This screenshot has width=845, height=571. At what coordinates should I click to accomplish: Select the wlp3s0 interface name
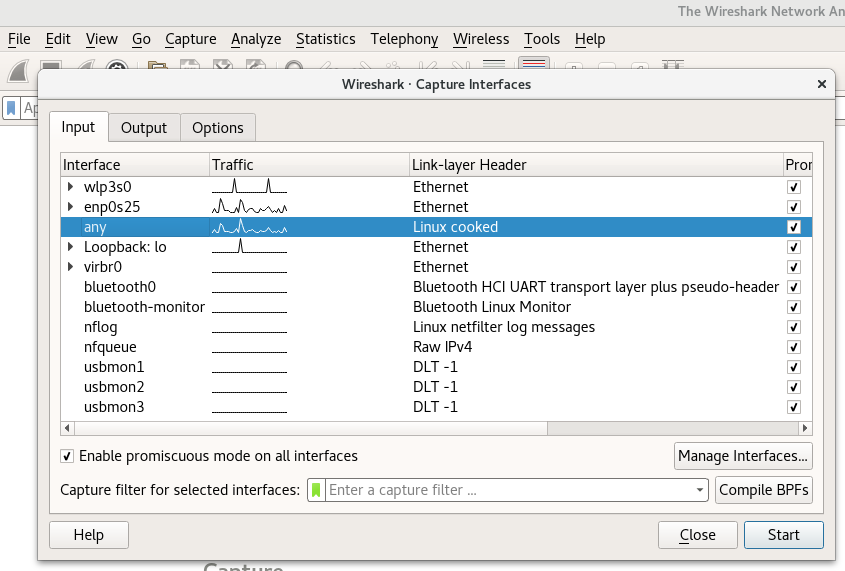pos(108,187)
